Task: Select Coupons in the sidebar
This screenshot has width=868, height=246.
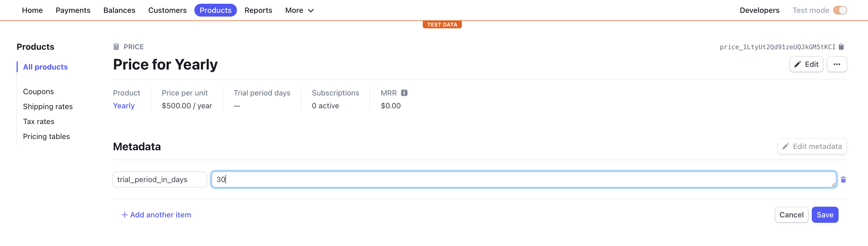Action: pos(38,92)
